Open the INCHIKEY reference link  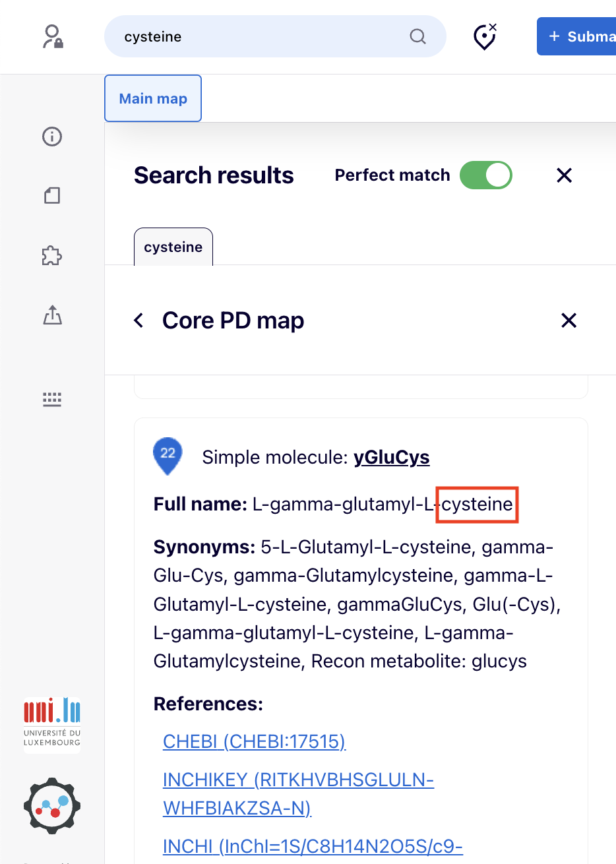tap(298, 793)
